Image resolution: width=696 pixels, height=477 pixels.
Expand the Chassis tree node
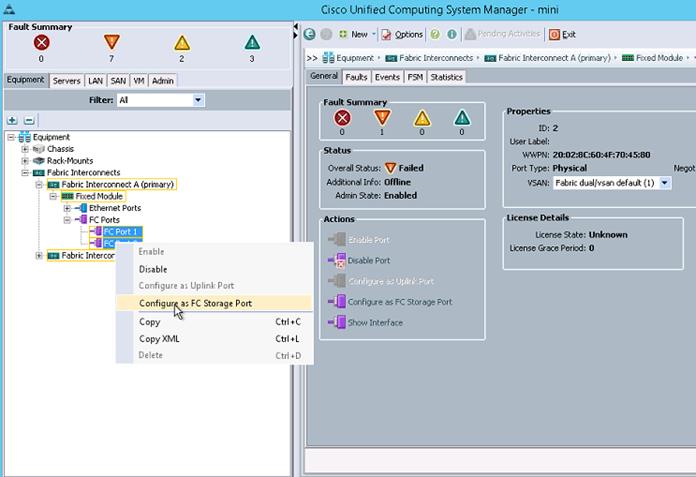[25, 149]
